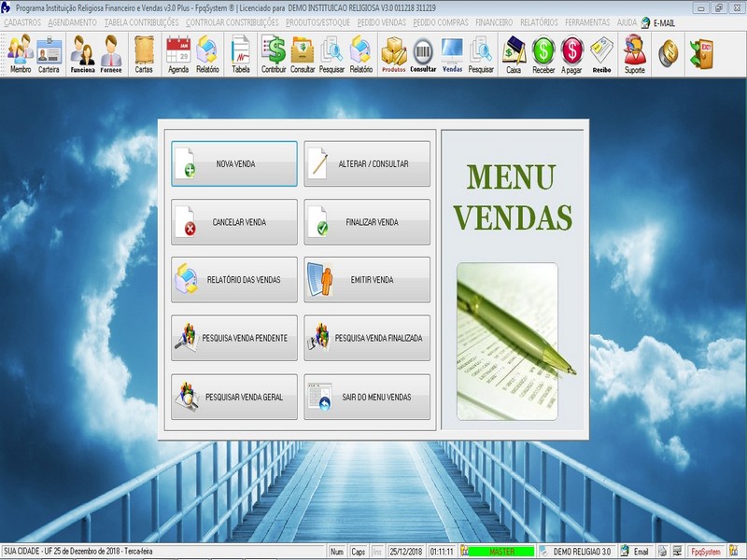Open Relatório printer icon before Produtos

coord(361,54)
